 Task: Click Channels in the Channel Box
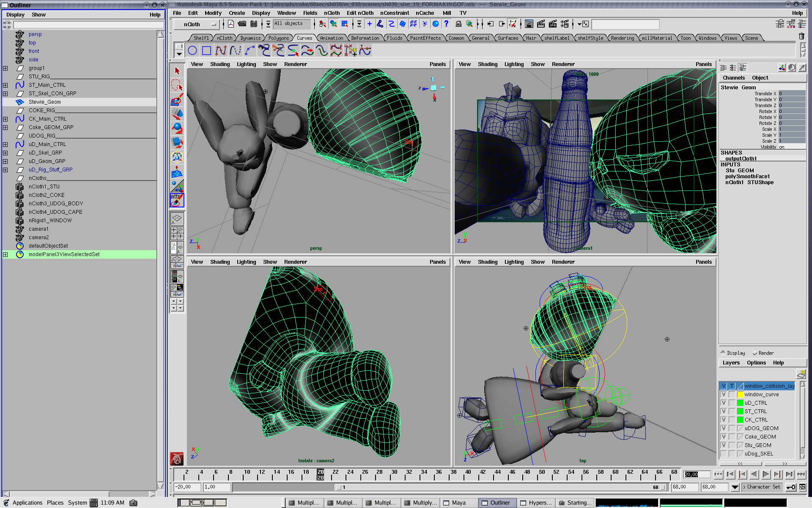[733, 78]
